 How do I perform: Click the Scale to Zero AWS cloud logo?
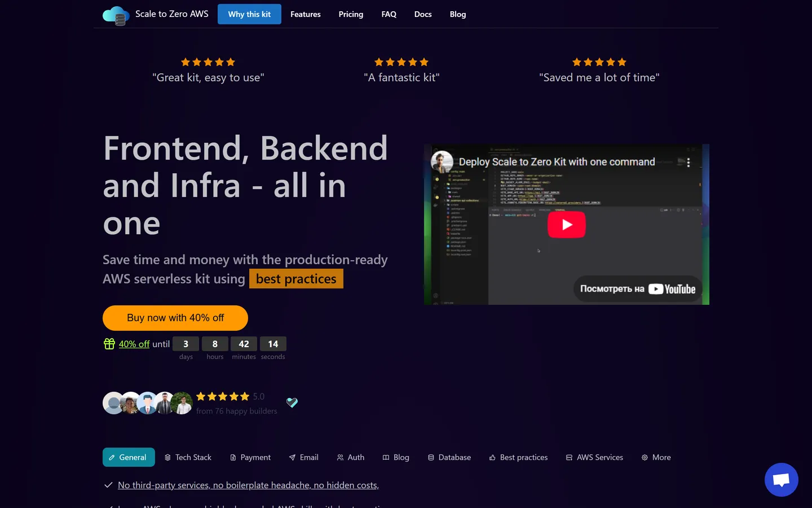(116, 15)
